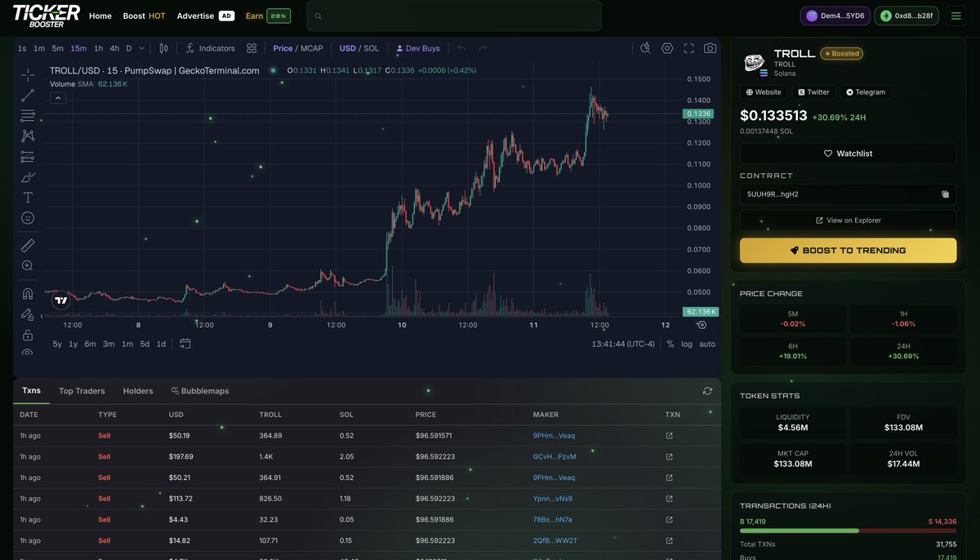The height and width of the screenshot is (560, 980).
Task: Open the Boost HOT nav item
Action: (144, 16)
